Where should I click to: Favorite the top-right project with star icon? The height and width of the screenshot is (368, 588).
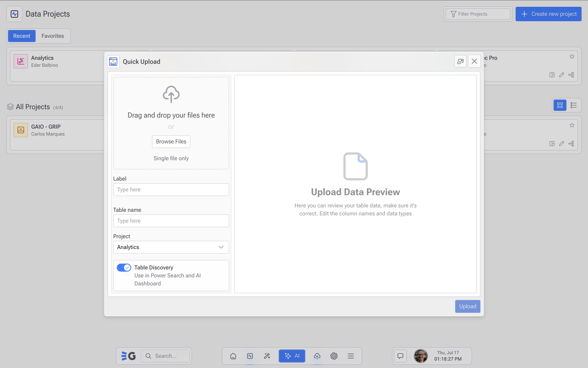click(x=572, y=56)
